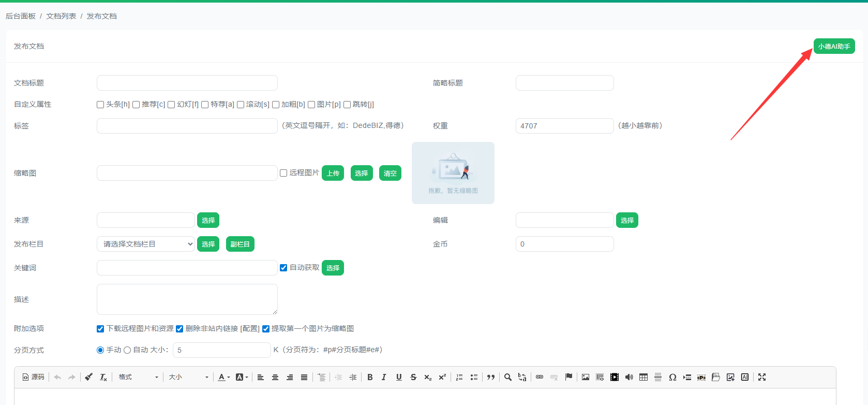
Task: Click the 金币 input field
Action: [x=565, y=244]
